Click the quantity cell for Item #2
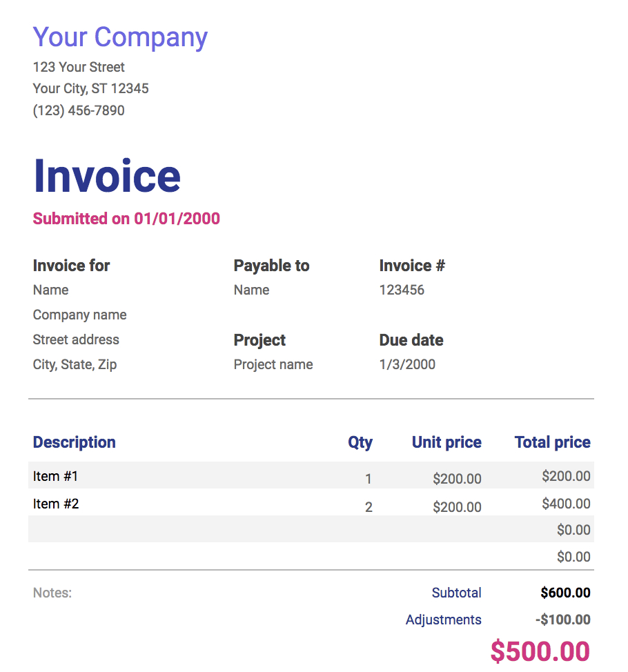Viewport: 628px width, 672px height. [x=369, y=507]
